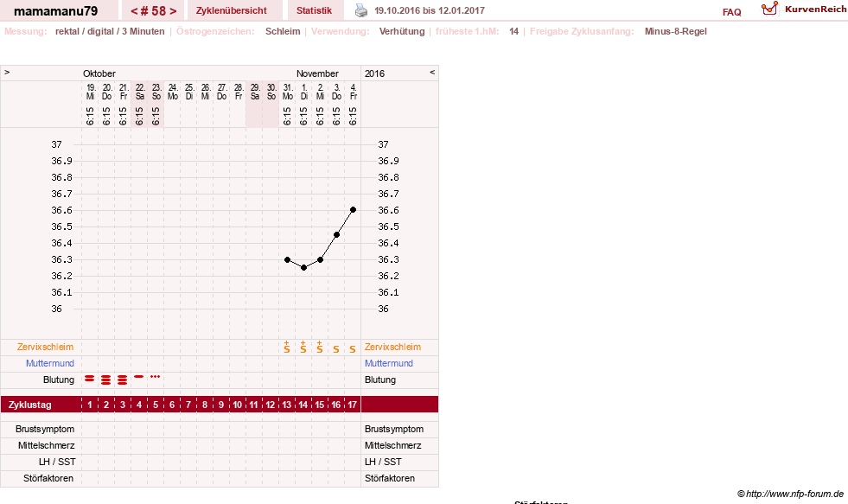Click the früheste 1.hM value 14
The image size is (848, 504).
[513, 31]
